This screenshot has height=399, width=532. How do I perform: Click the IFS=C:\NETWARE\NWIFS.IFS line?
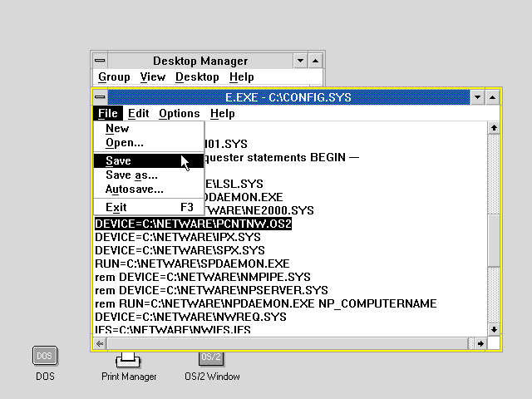[x=173, y=329]
